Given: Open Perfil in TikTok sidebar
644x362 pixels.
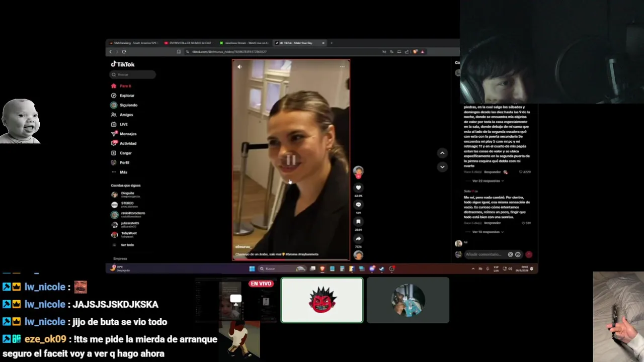Looking at the screenshot, I should [121, 162].
